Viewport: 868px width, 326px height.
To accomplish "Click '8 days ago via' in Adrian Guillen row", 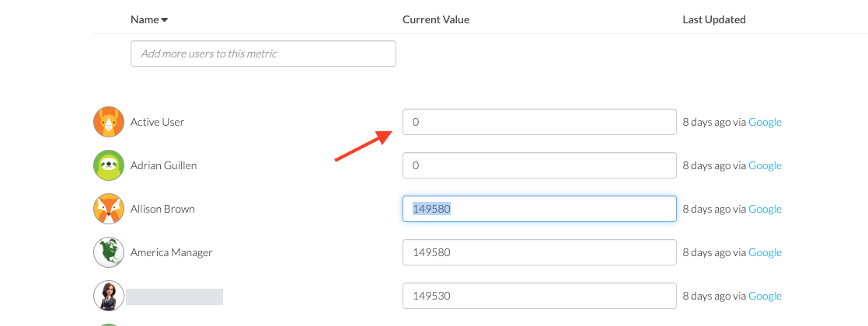I will (x=714, y=165).
